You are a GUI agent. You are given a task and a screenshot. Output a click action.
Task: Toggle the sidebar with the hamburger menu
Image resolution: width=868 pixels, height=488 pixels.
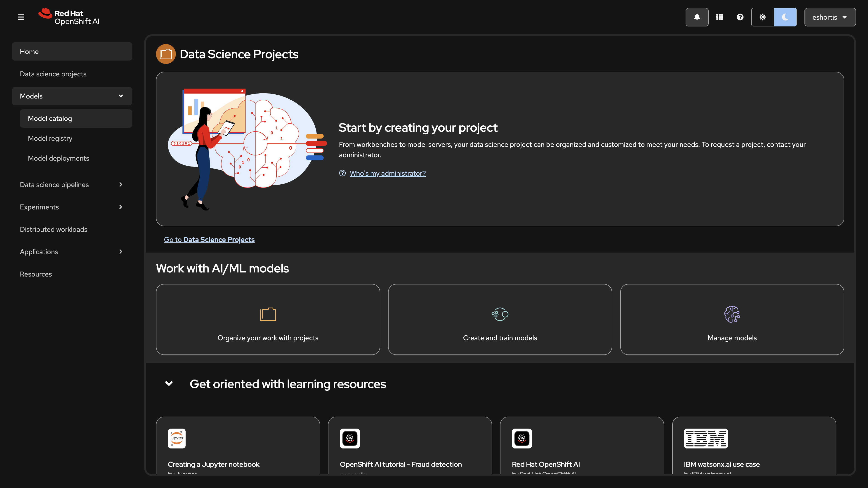coord(21,17)
